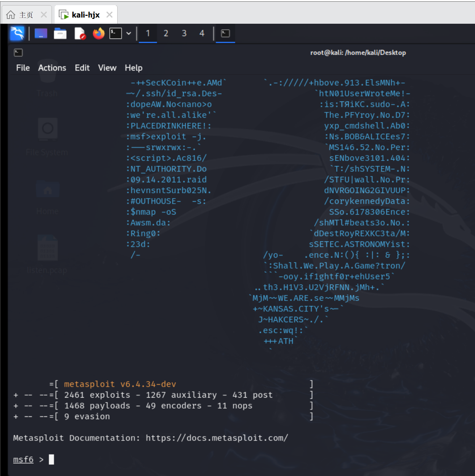Select the kali-hjx VM tab
Image resolution: width=475 pixels, height=476 pixels.
coord(86,15)
